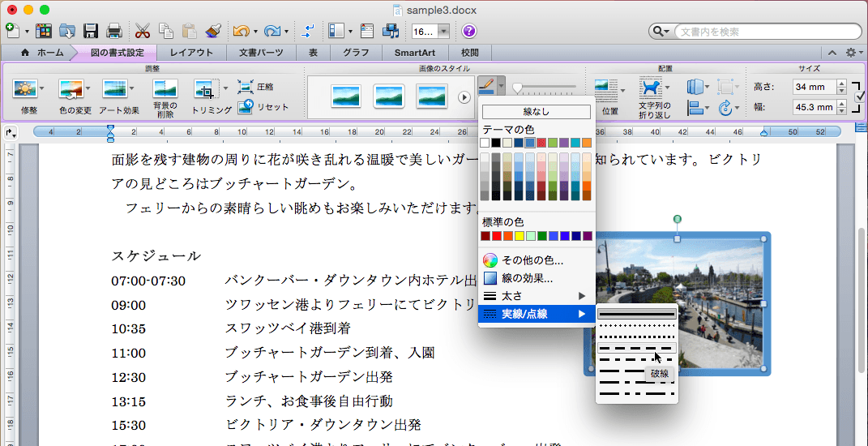Expand the 文字列の折り返し text wrap dropdown

[669, 88]
